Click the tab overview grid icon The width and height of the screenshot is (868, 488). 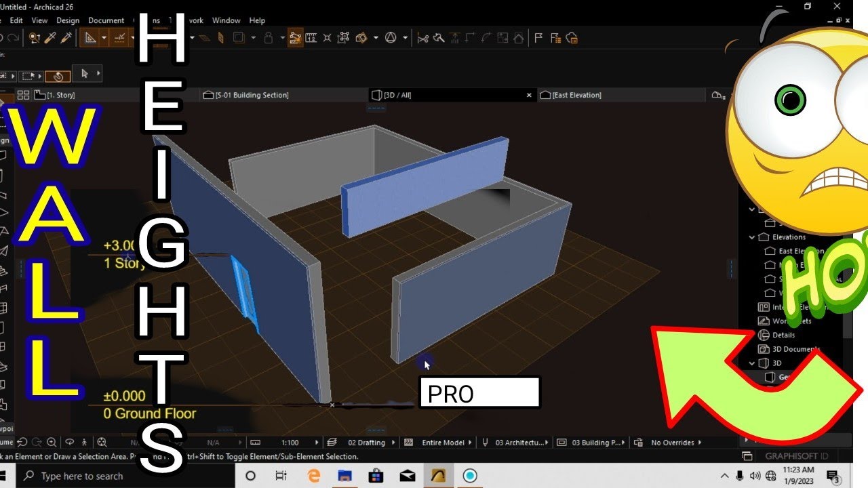pos(23,95)
